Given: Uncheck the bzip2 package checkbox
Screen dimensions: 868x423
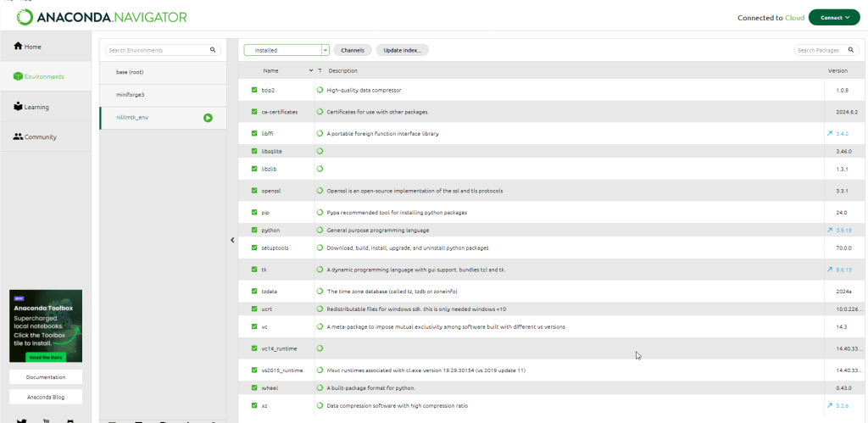Looking at the screenshot, I should [254, 90].
